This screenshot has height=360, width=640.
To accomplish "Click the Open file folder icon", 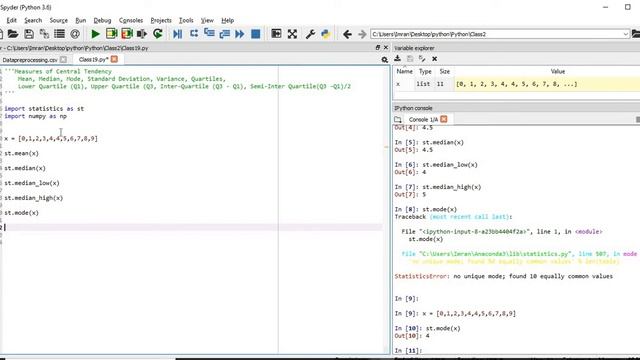I will click(x=13, y=34).
